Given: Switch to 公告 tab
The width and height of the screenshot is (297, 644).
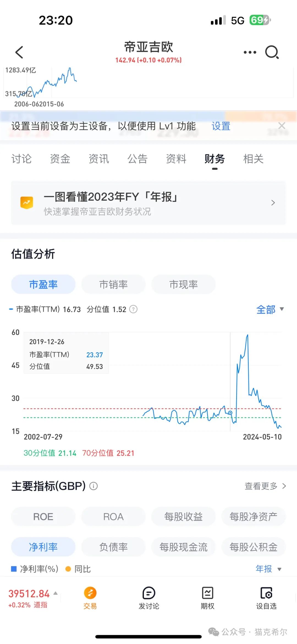Looking at the screenshot, I should coord(137,159).
